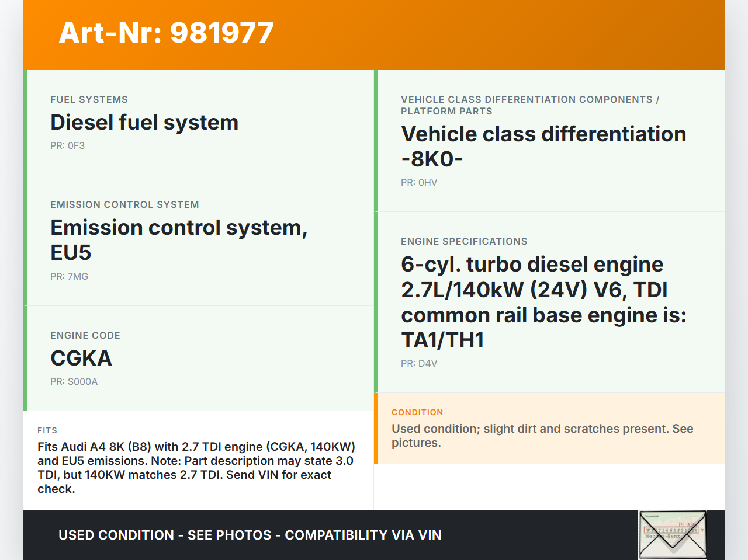The image size is (748, 560).
Task: Click the FITS section label
Action: (x=47, y=430)
